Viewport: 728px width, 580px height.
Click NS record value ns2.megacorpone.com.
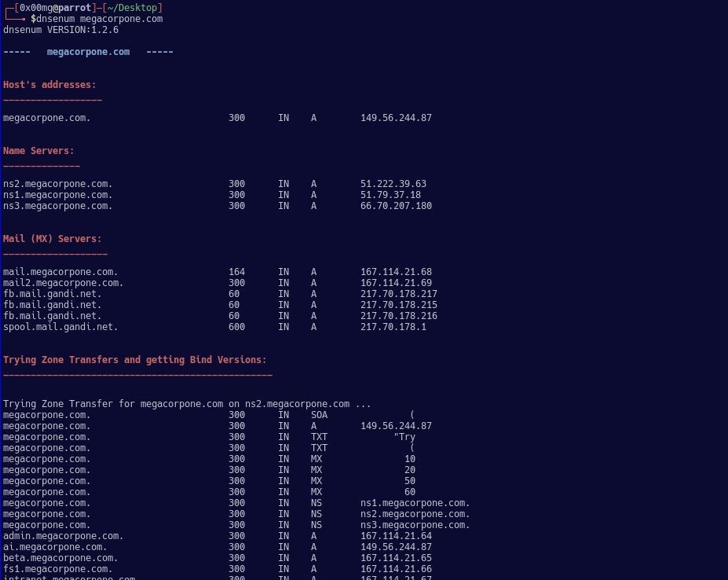pyautogui.click(x=415, y=514)
